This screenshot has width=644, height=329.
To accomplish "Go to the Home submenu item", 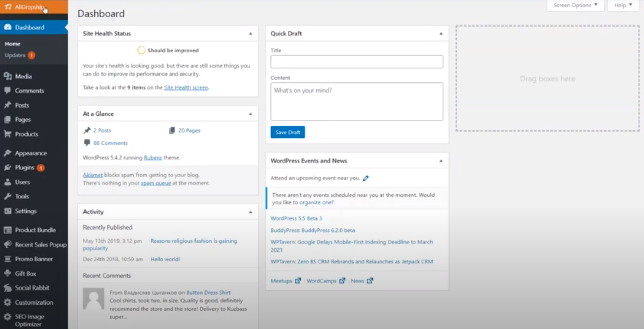I will tap(13, 44).
